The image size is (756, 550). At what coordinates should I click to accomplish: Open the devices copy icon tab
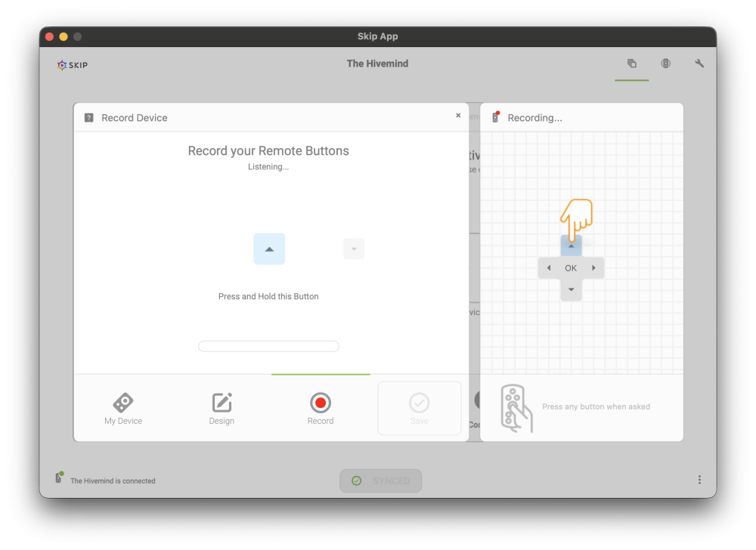pos(631,63)
